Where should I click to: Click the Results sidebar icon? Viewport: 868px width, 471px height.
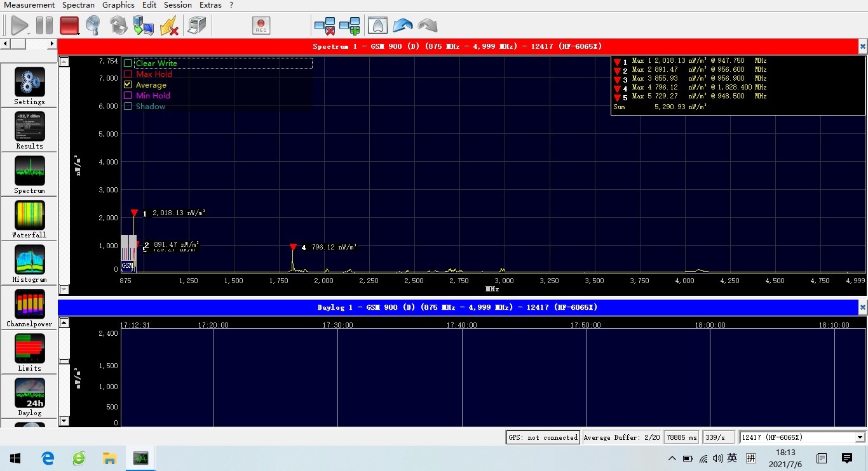point(29,127)
